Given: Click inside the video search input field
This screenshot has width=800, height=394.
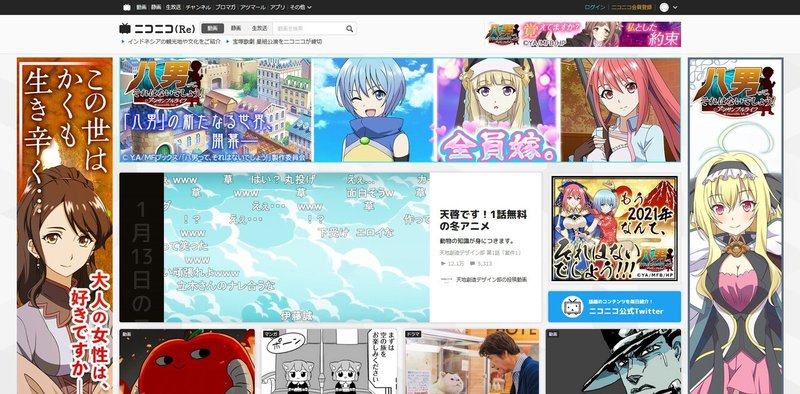Looking at the screenshot, I should [x=309, y=29].
